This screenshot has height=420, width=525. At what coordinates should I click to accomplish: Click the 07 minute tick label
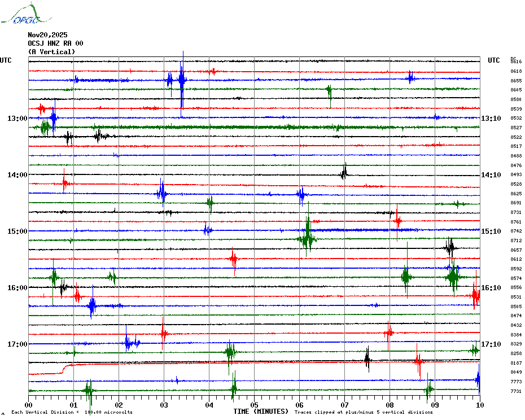[x=344, y=405]
